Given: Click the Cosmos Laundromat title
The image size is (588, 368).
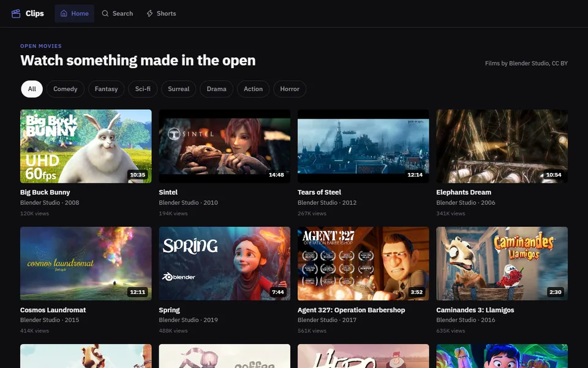Looking at the screenshot, I should pos(53,310).
